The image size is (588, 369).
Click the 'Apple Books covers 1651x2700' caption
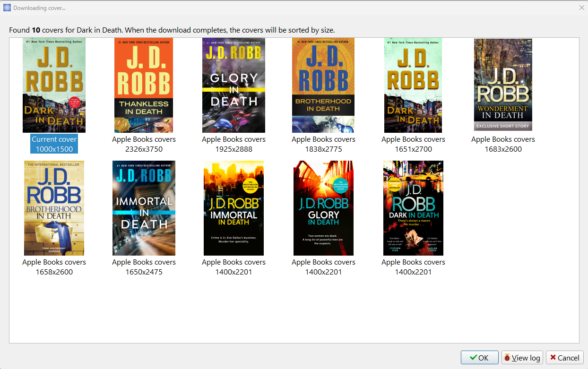413,144
